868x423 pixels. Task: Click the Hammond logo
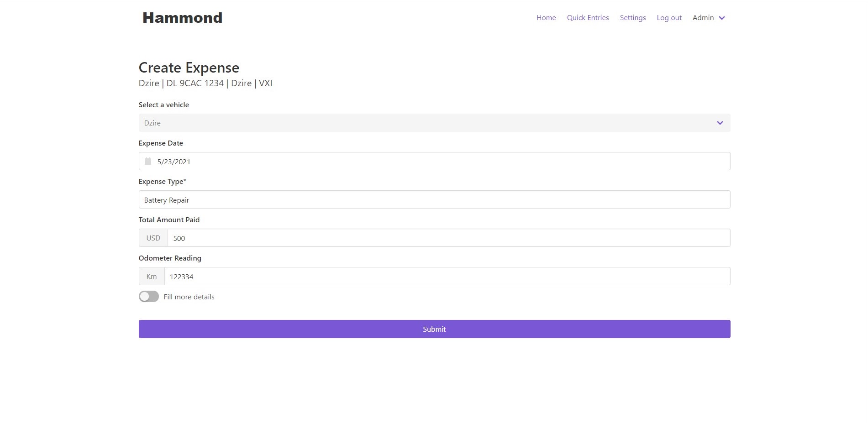[x=182, y=18]
